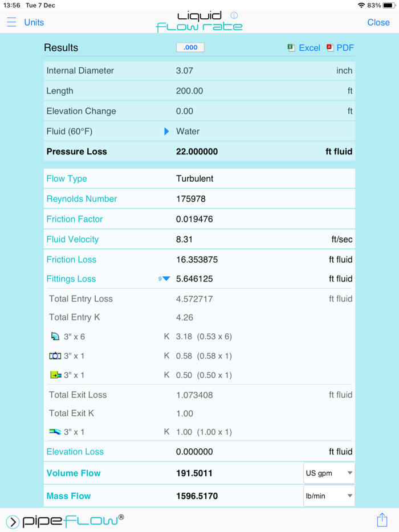Image resolution: width=399 pixels, height=532 pixels.
Task: Open Fluid Velocity explanation
Action: pyautogui.click(x=72, y=240)
